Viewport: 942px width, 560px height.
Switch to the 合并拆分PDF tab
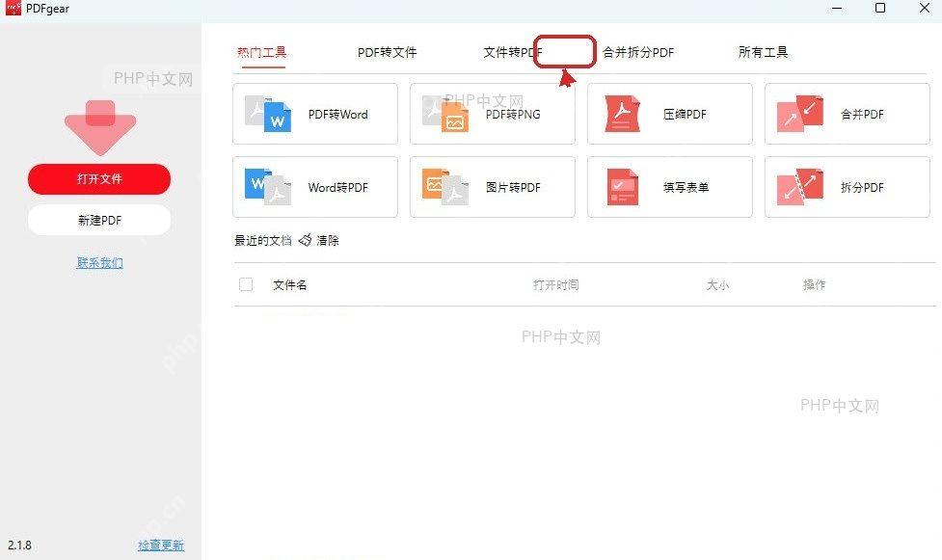pos(638,52)
